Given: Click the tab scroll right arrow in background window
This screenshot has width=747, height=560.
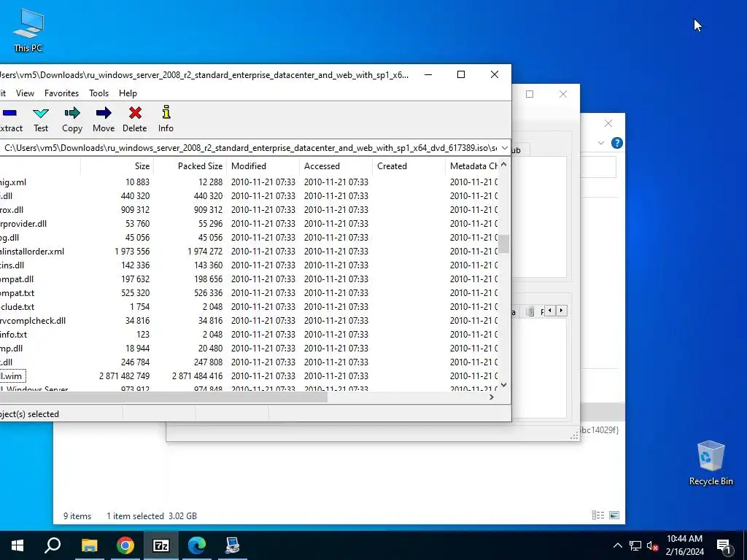Looking at the screenshot, I should (x=561, y=311).
